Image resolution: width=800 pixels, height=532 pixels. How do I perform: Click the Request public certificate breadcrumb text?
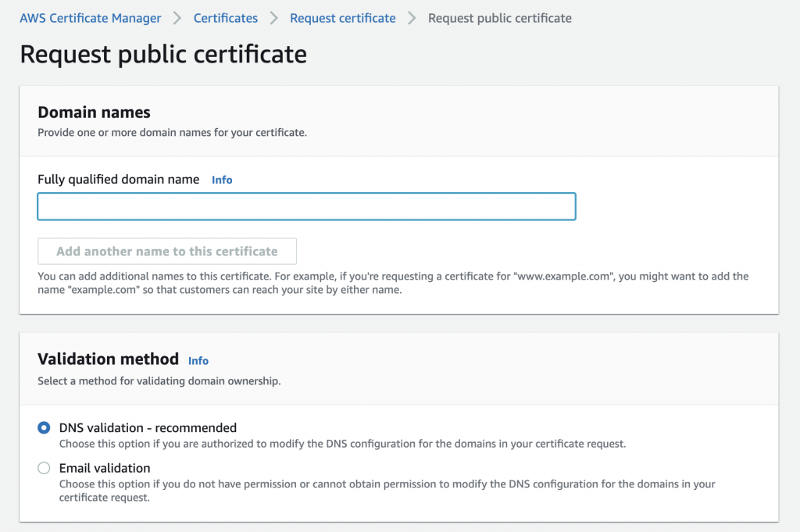tap(499, 18)
